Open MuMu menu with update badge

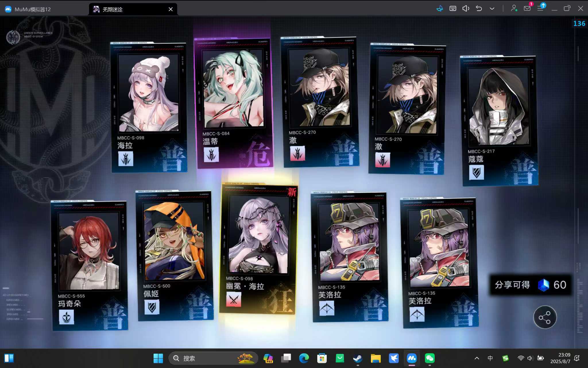point(541,8)
